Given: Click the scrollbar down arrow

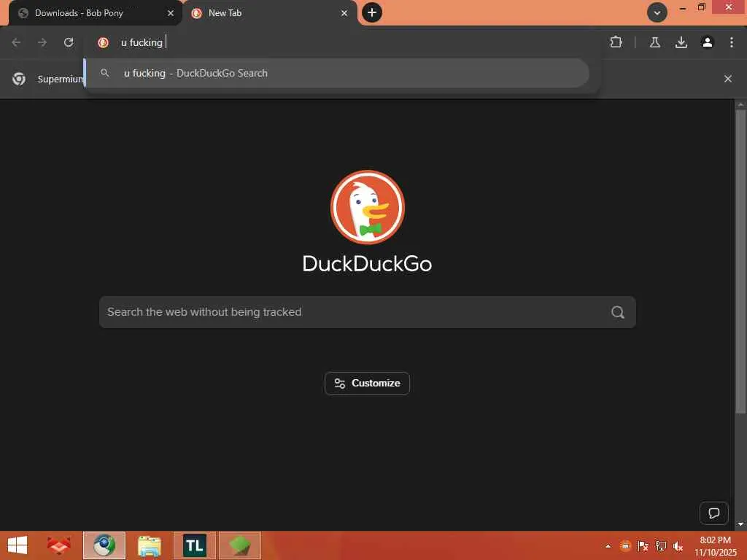Looking at the screenshot, I should click(740, 524).
